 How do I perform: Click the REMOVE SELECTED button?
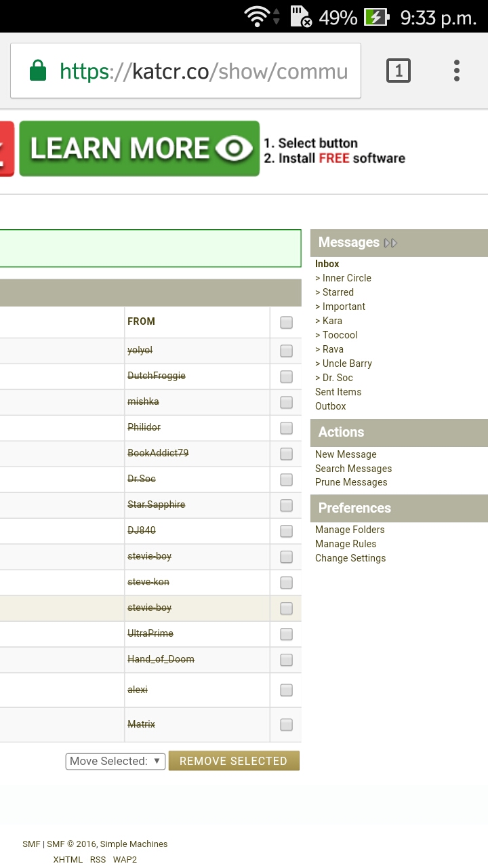(x=234, y=761)
